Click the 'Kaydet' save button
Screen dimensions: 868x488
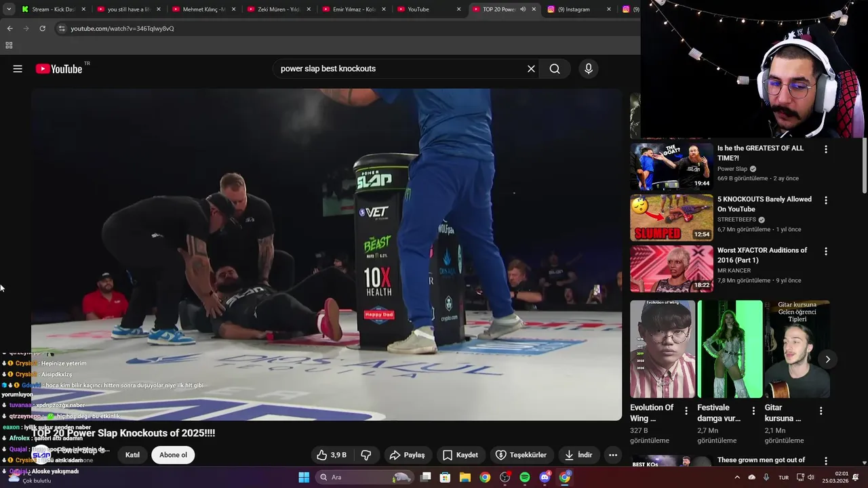point(460,455)
